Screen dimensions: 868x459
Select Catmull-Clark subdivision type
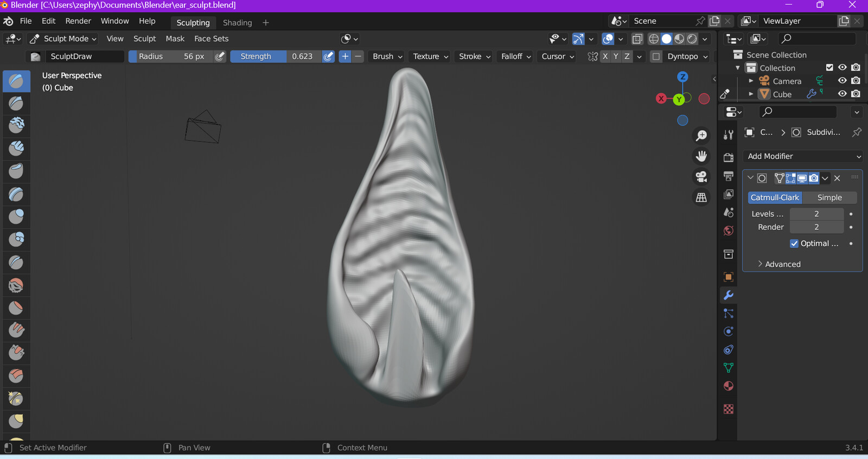pyautogui.click(x=775, y=197)
